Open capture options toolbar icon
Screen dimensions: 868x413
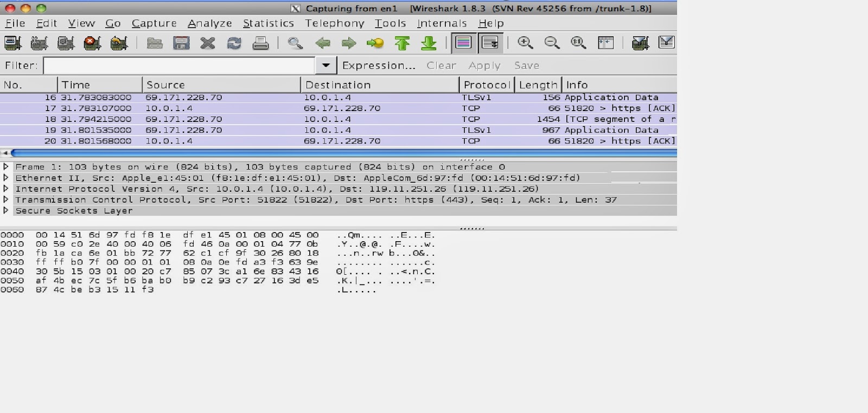[39, 43]
